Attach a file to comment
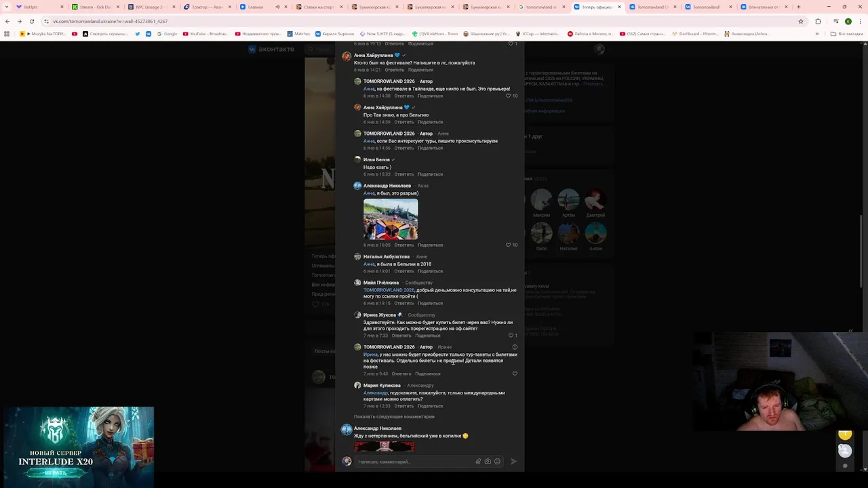This screenshot has height=488, width=868. pos(478,462)
